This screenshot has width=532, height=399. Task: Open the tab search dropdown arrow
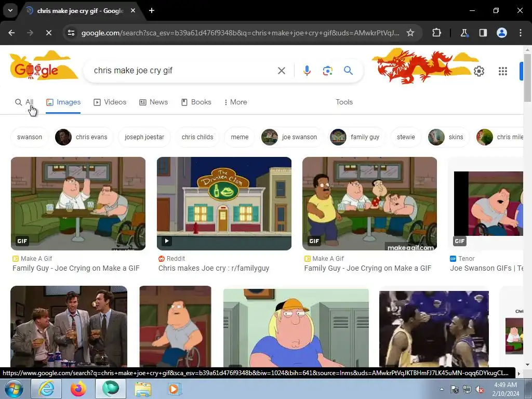(10, 10)
